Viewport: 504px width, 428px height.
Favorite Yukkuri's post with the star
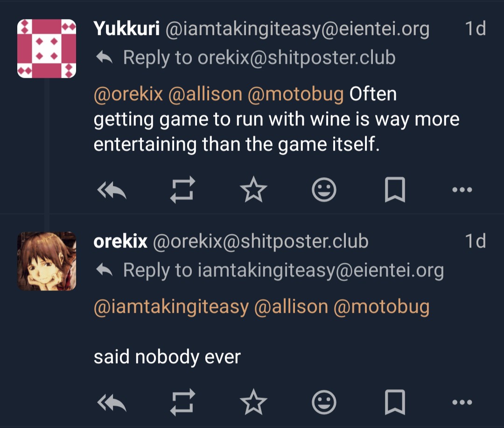(253, 190)
